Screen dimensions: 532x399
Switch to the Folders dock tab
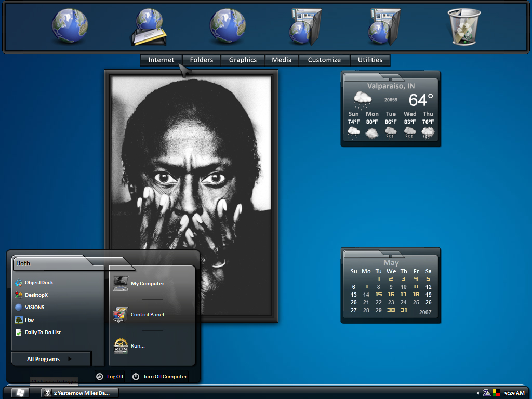202,60
